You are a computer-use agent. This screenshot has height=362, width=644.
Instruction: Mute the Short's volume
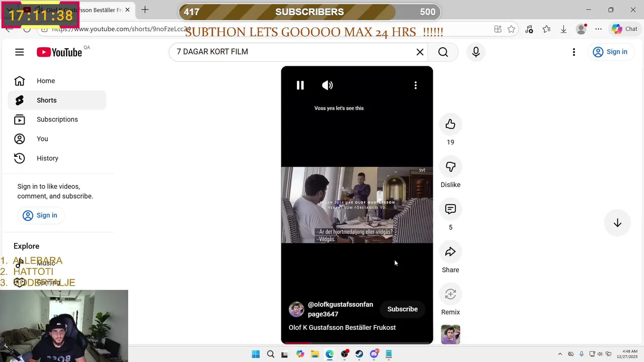pos(328,85)
